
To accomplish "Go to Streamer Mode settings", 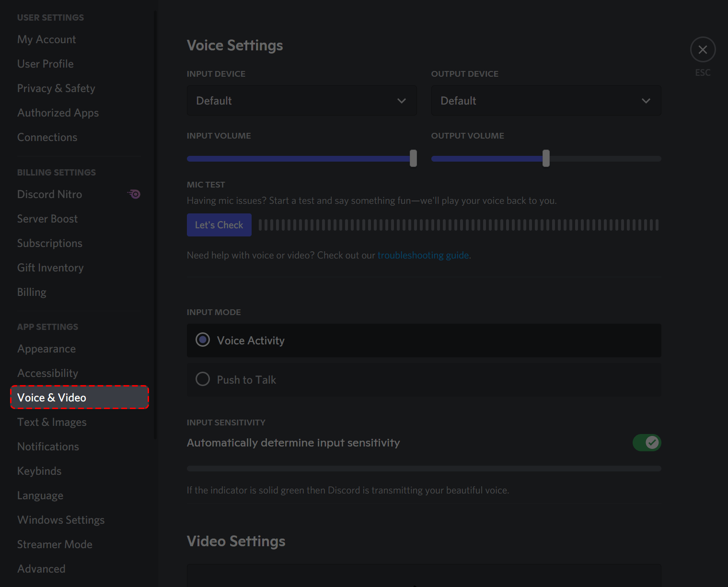I will pyautogui.click(x=54, y=544).
